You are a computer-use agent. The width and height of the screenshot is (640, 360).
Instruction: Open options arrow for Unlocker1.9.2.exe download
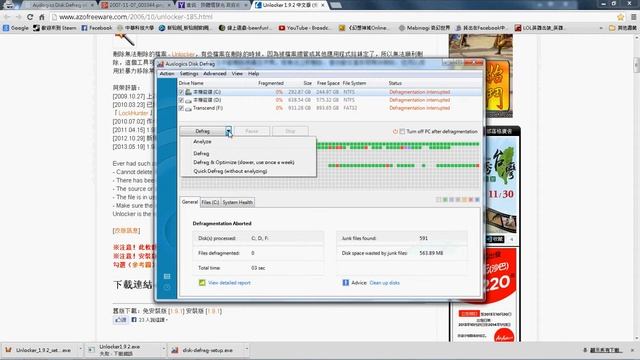point(164,349)
